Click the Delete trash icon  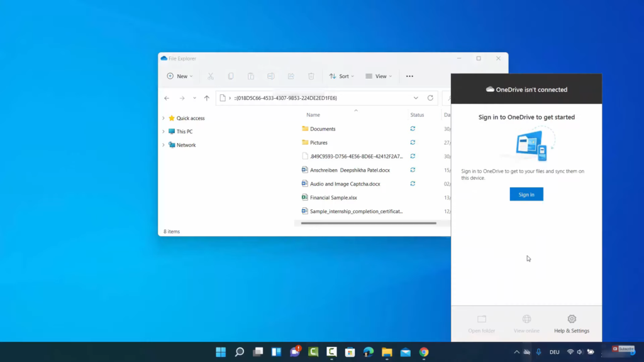tap(311, 76)
